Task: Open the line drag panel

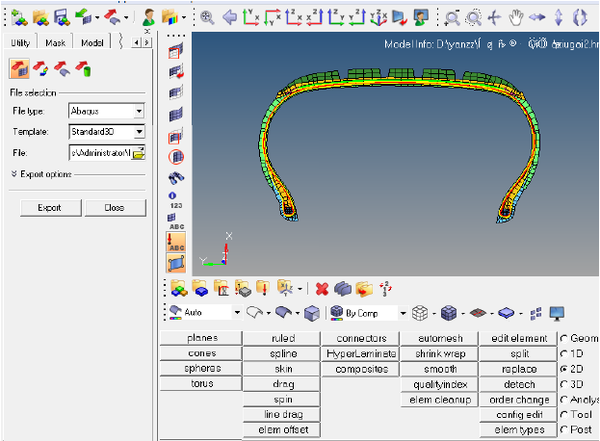Action: (x=282, y=415)
